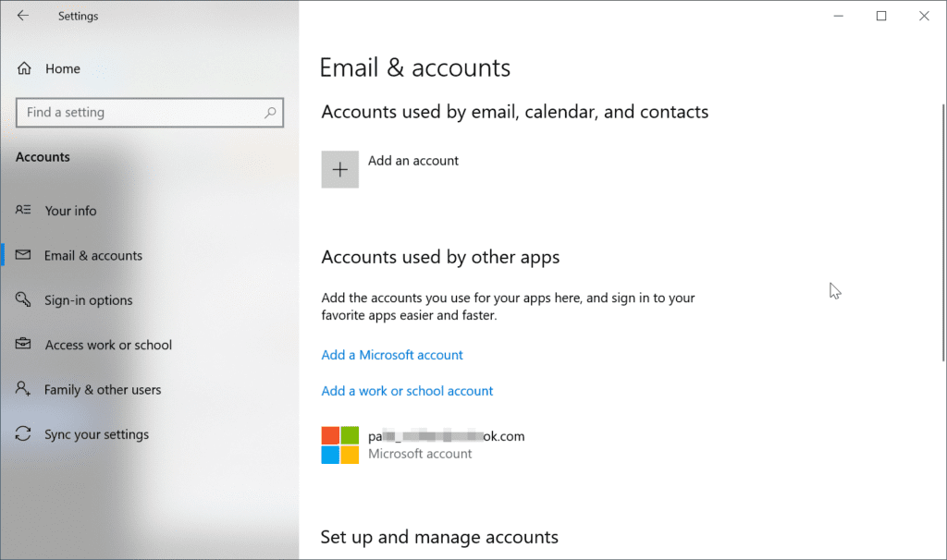This screenshot has height=560, width=947.
Task: Open Add a work or school account
Action: 407,391
